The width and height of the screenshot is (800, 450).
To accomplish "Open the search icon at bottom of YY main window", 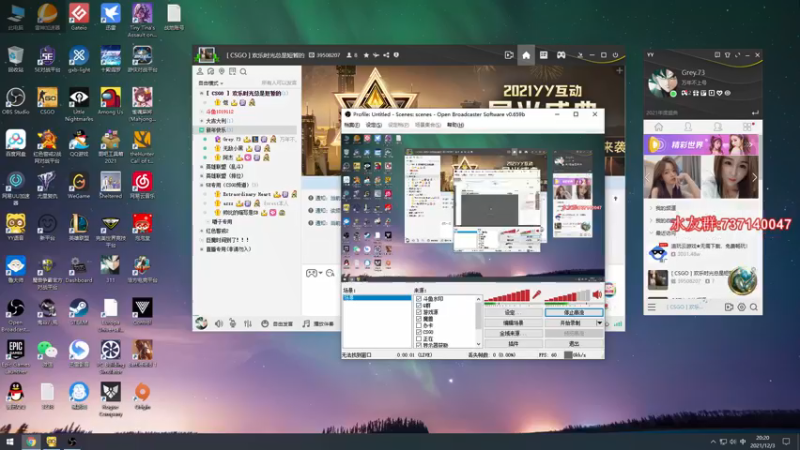I will 754,307.
